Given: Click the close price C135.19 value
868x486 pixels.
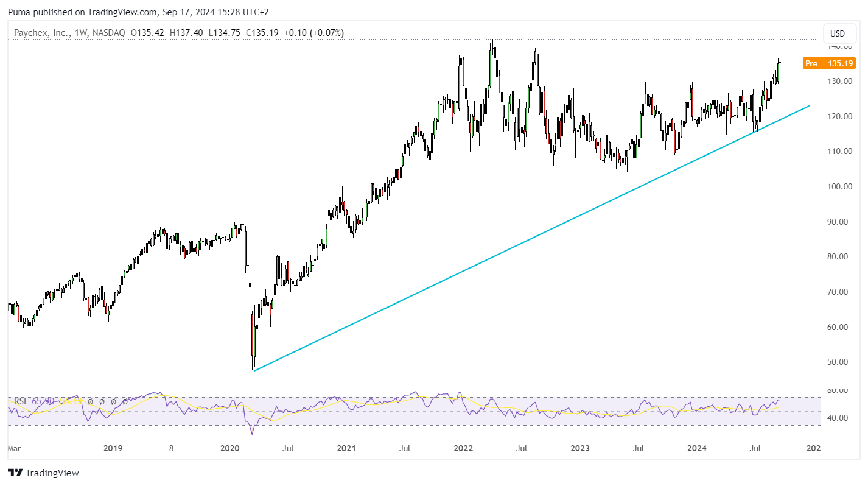Looking at the screenshot, I should 262,33.
